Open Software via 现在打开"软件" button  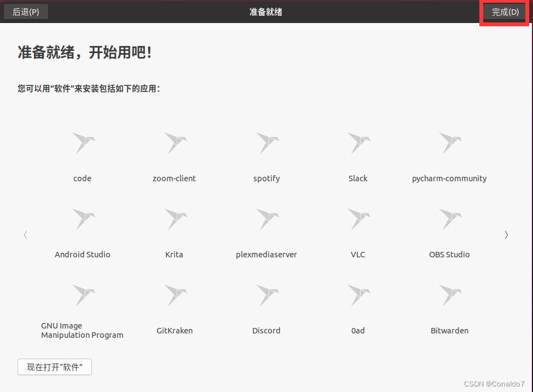pyautogui.click(x=55, y=367)
